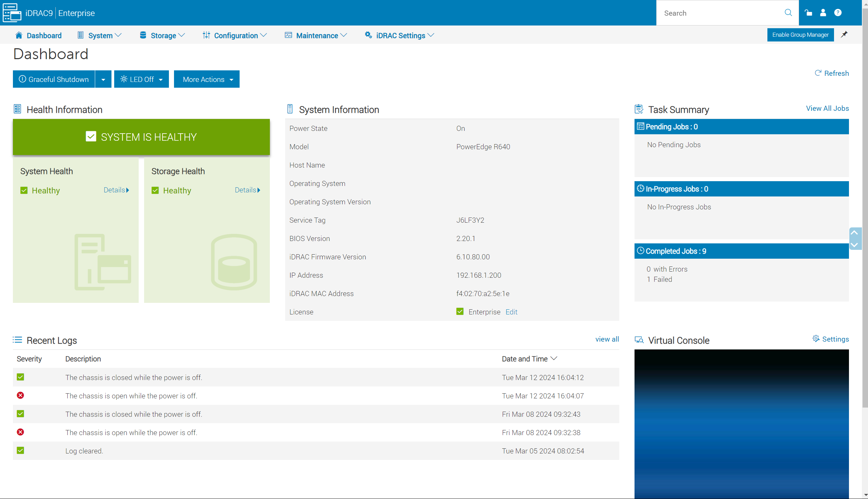Image resolution: width=868 pixels, height=499 pixels.
Task: Click the Virtual Console monitor icon
Action: 639,340
